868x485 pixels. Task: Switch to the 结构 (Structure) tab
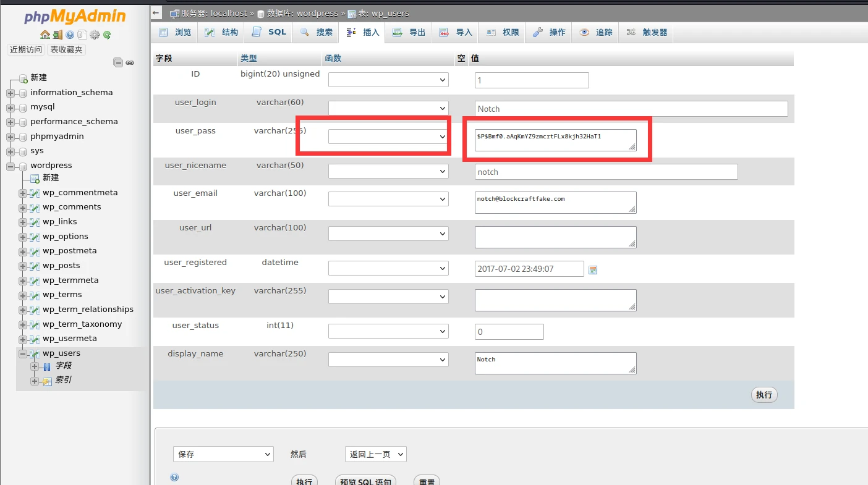tap(221, 32)
